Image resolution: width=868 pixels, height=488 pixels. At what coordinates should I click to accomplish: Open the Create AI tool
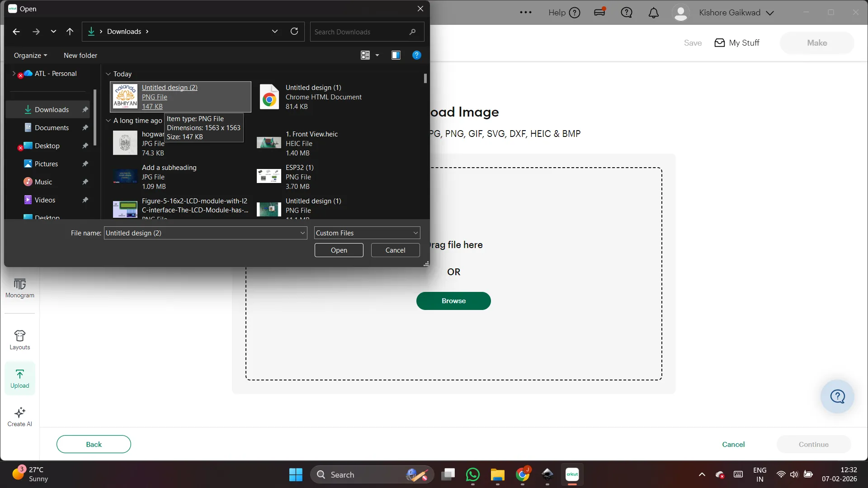point(19,417)
